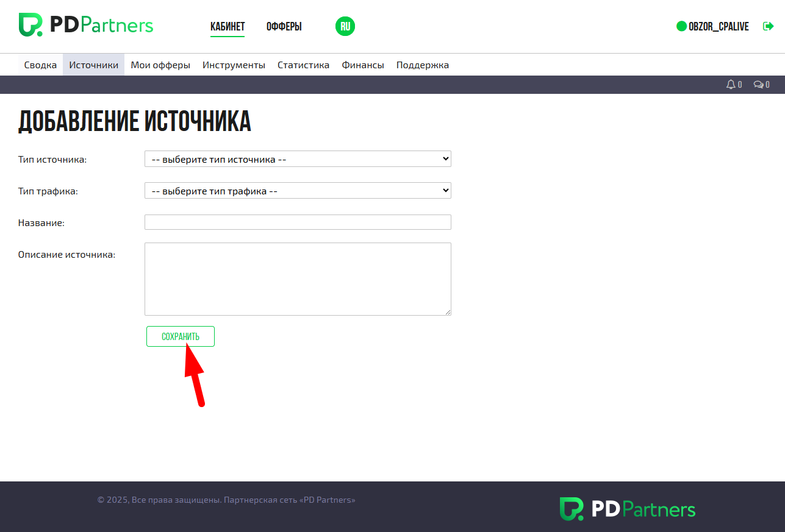Viewport: 785px width, 532px height.
Task: Click the Сохранить button
Action: (181, 336)
